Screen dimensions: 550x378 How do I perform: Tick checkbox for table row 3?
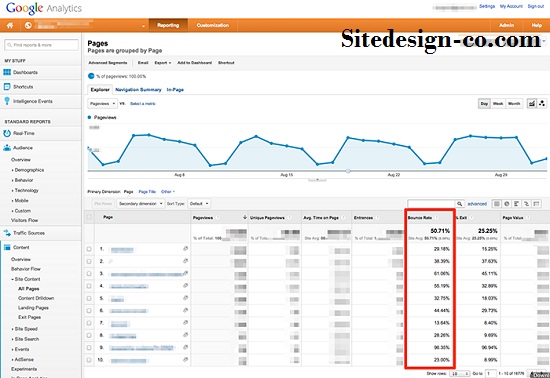pos(89,274)
